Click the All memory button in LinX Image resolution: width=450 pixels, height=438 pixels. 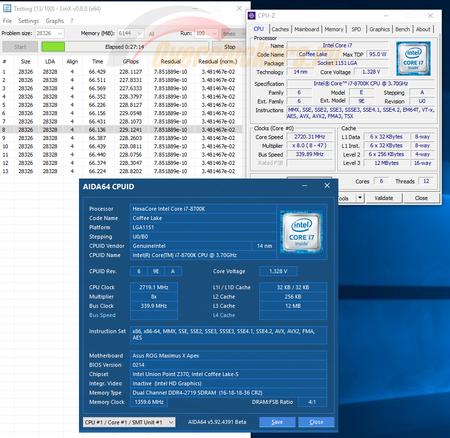pyautogui.click(x=152, y=34)
